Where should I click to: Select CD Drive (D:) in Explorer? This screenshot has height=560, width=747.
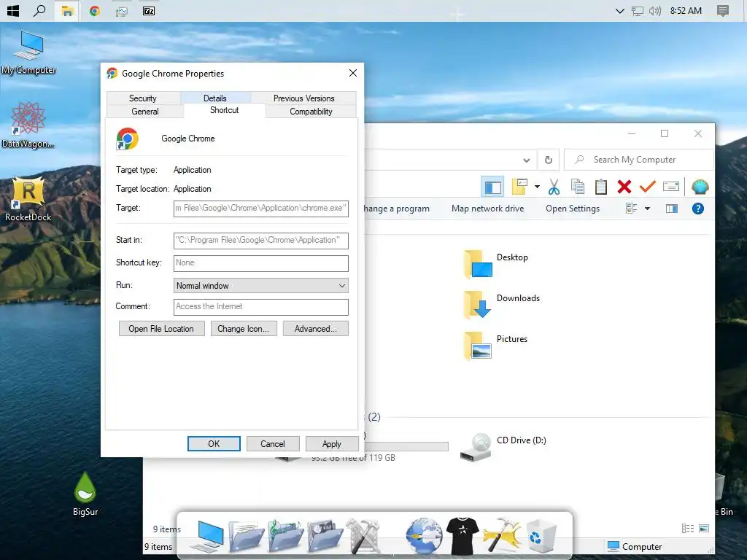tap(503, 447)
